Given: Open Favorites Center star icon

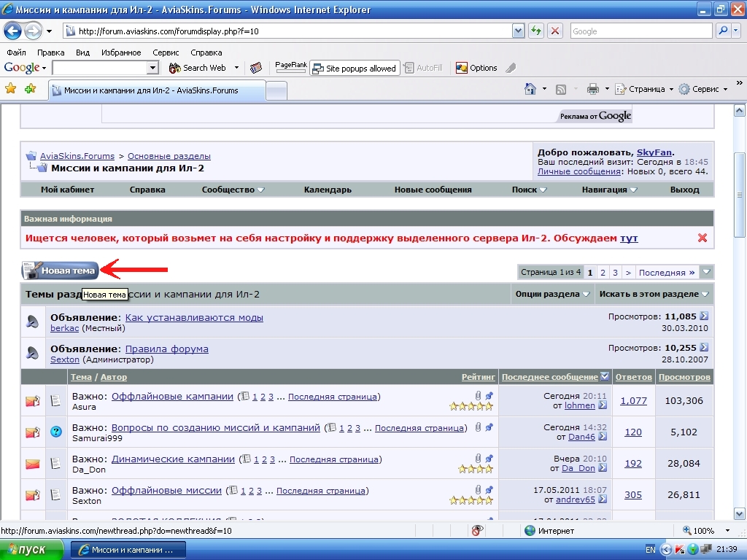Looking at the screenshot, I should pyautogui.click(x=10, y=88).
